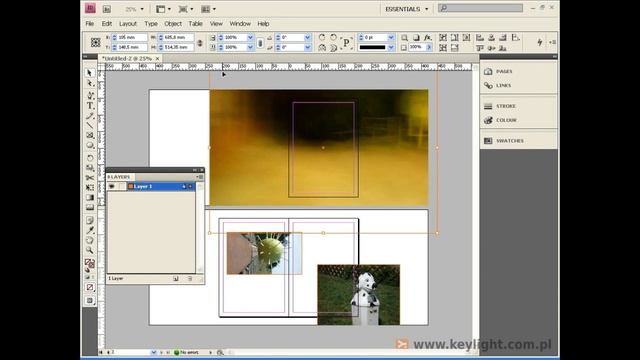The width and height of the screenshot is (640, 360).
Task: Open the Window menu
Action: [x=240, y=24]
